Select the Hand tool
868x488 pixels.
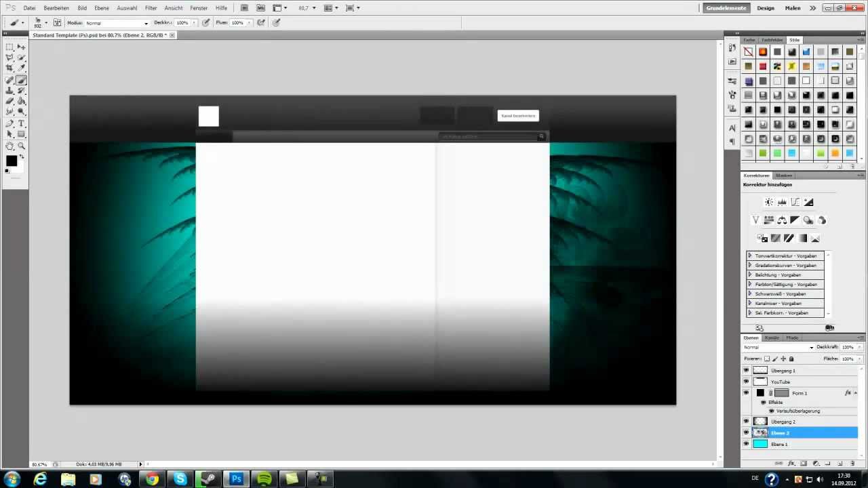click(10, 146)
